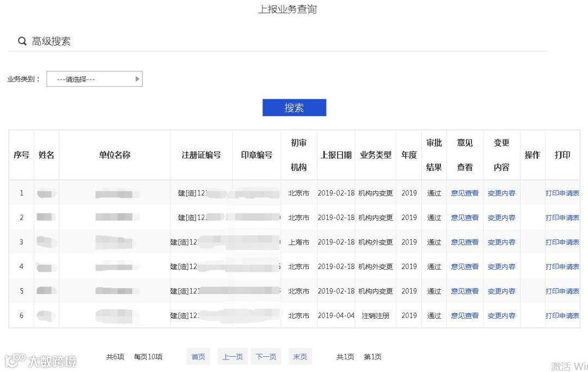Image resolution: width=588 pixels, height=372 pixels.
Task: View 变更内容 for row 4
Action: coord(501,267)
